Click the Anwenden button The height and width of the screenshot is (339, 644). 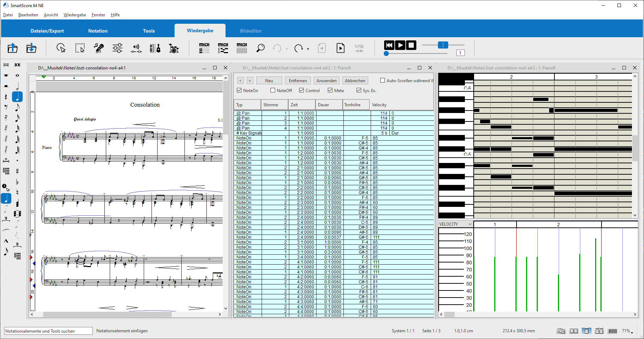(326, 81)
